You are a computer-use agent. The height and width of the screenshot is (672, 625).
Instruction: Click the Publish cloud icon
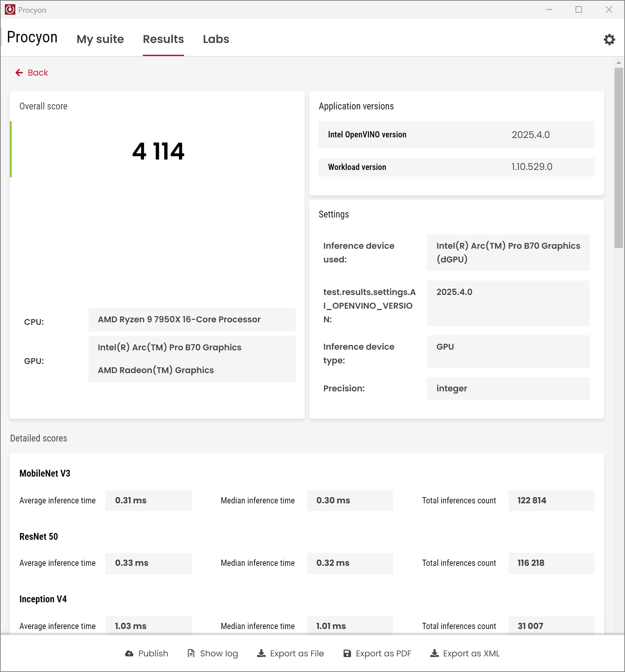[129, 653]
